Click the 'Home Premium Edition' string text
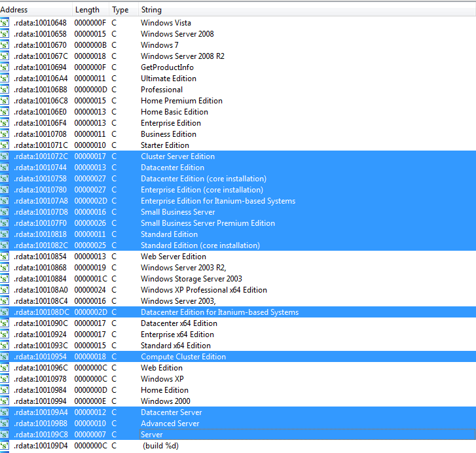 pos(181,101)
